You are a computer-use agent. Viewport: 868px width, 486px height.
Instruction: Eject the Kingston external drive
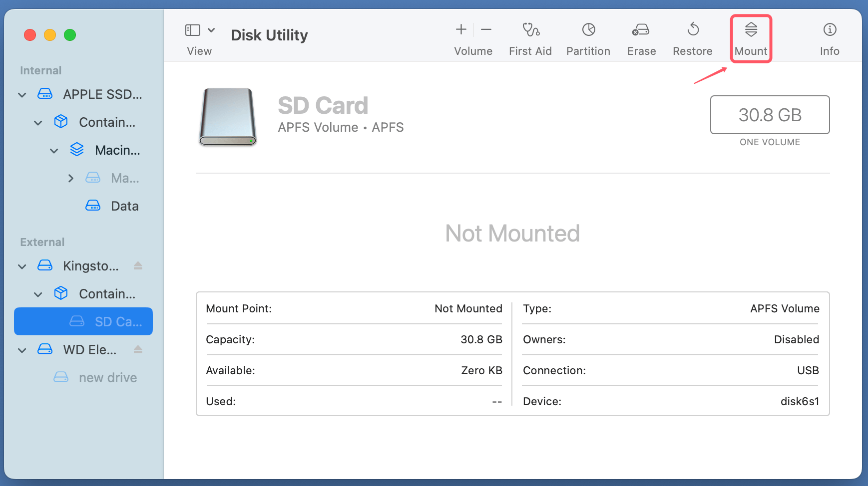[138, 265]
